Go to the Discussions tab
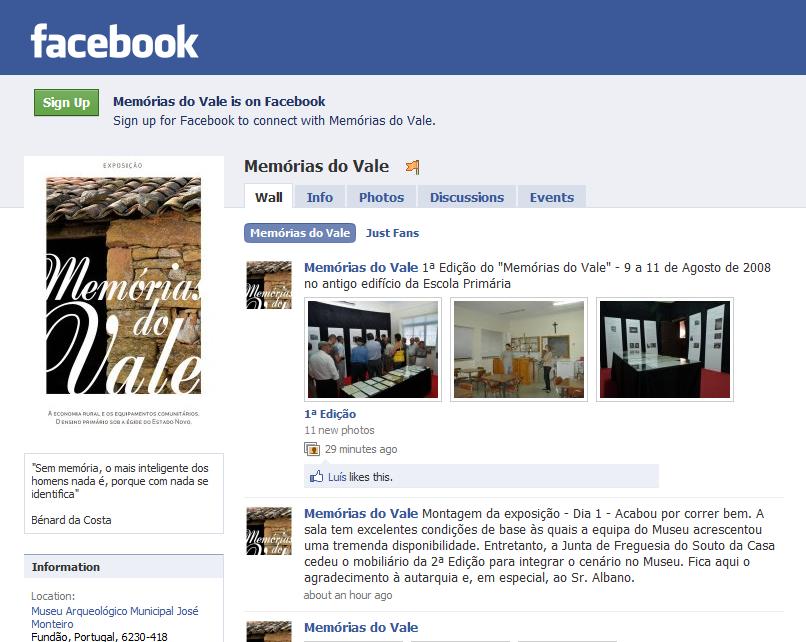Image resolution: width=806 pixels, height=642 pixels. 467,197
